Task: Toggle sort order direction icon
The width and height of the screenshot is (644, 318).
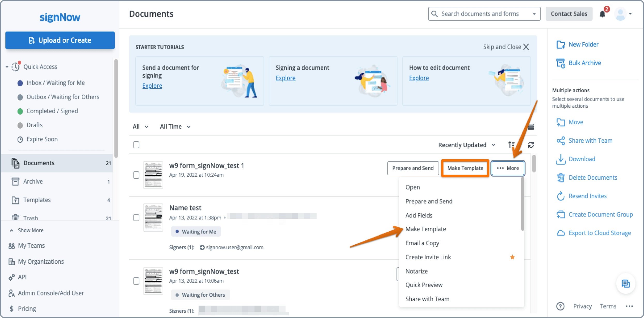Action: (x=511, y=145)
